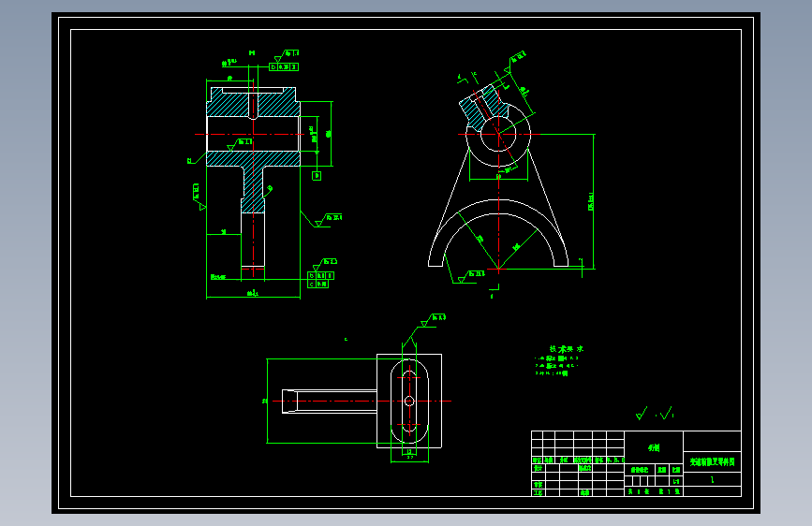Select the second technical requirement line
The width and height of the screenshot is (812, 526).
[x=556, y=366]
